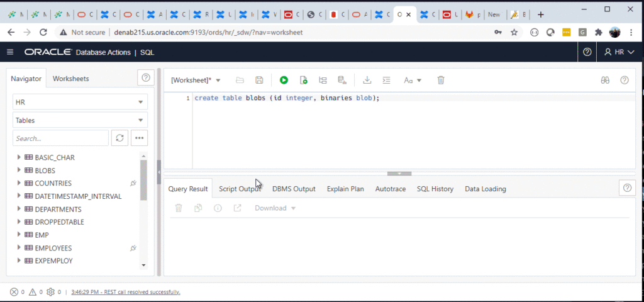The width and height of the screenshot is (644, 302).
Task: Switch to the Script Output tab
Action: [240, 189]
